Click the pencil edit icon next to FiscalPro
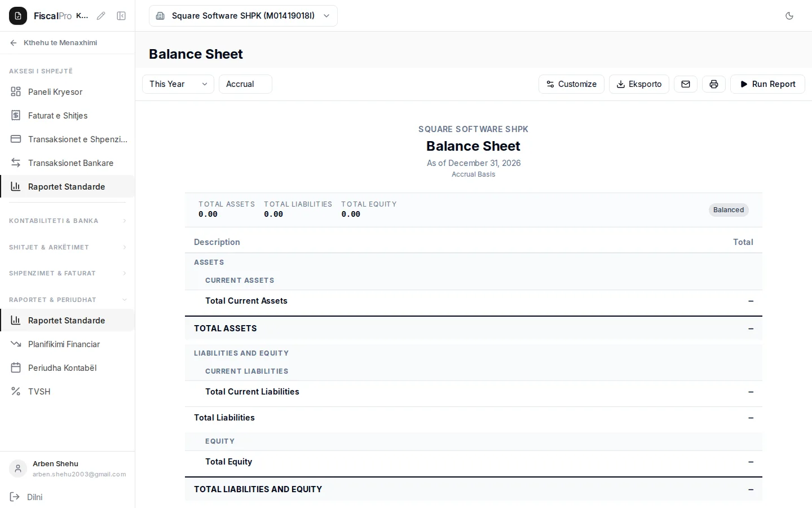 [101, 16]
